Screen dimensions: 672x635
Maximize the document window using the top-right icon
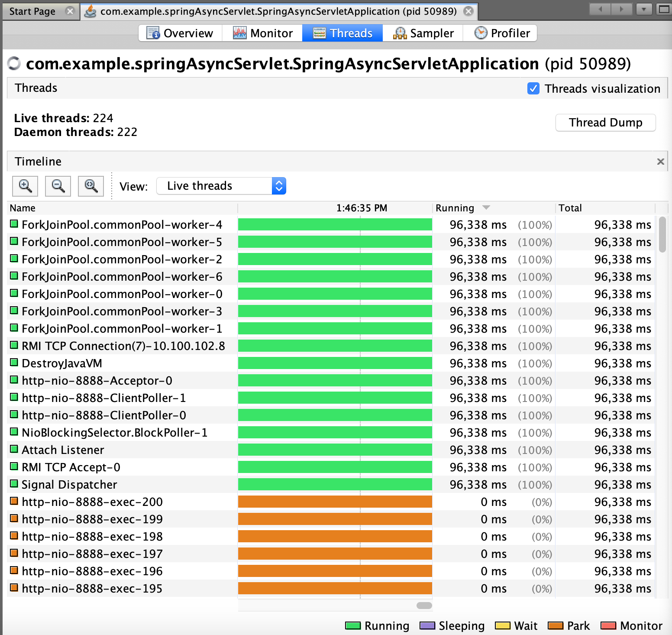664,9
